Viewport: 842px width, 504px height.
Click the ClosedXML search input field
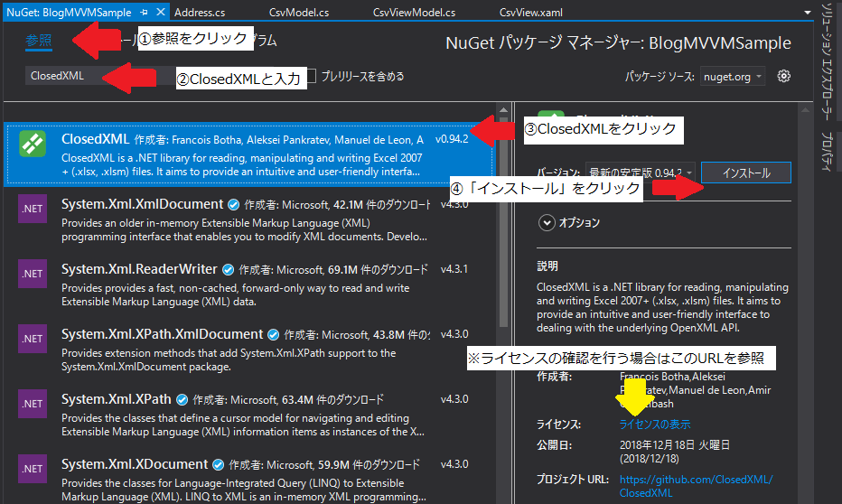99,76
